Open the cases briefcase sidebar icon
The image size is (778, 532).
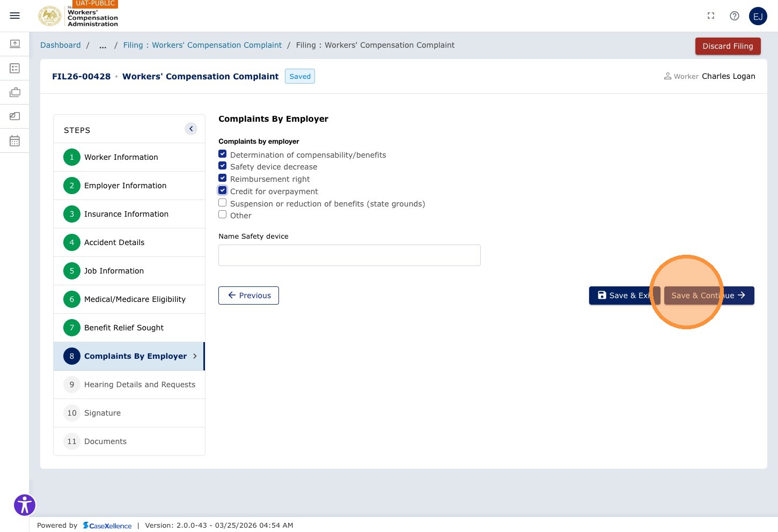pyautogui.click(x=15, y=92)
